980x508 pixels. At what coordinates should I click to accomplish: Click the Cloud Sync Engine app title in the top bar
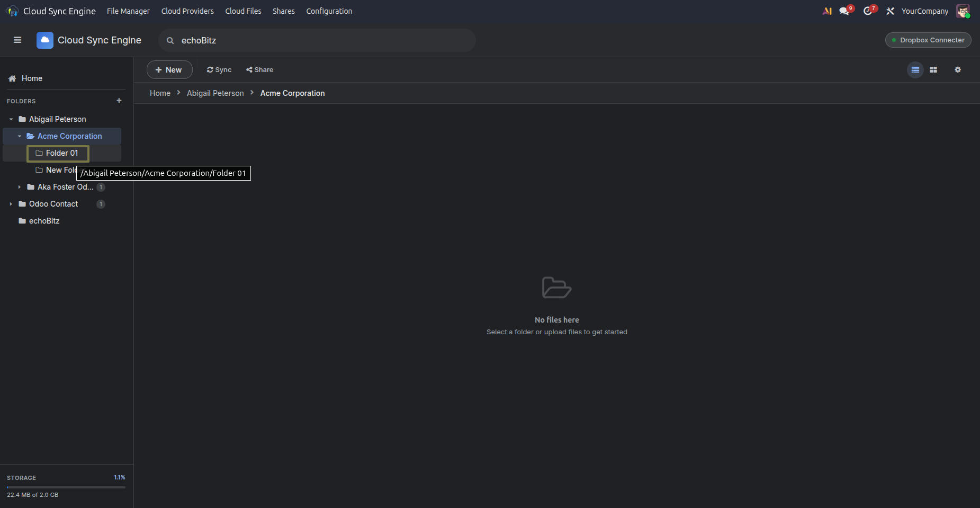tap(59, 11)
